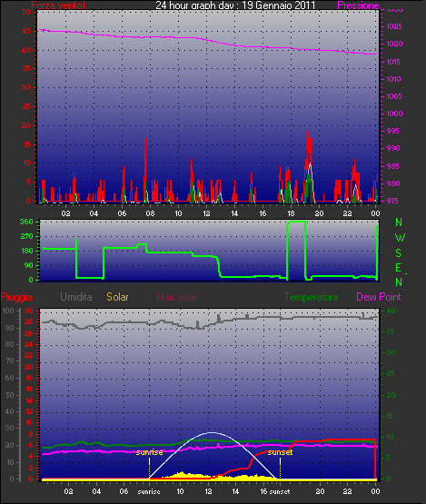Click the 24 hour graph day title
Image resolution: width=426 pixels, height=504 pixels.
click(235, 5)
